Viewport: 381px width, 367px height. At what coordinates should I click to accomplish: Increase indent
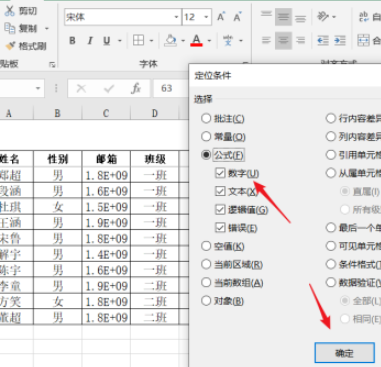(x=340, y=41)
